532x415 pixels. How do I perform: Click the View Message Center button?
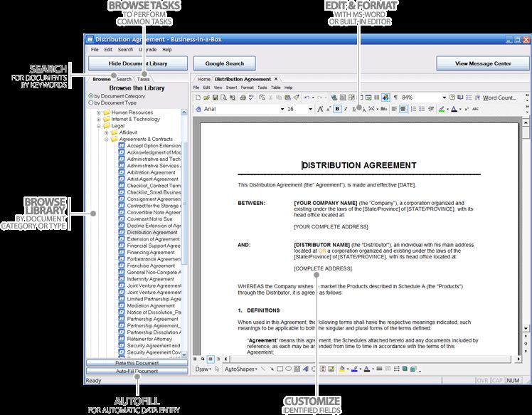(483, 63)
